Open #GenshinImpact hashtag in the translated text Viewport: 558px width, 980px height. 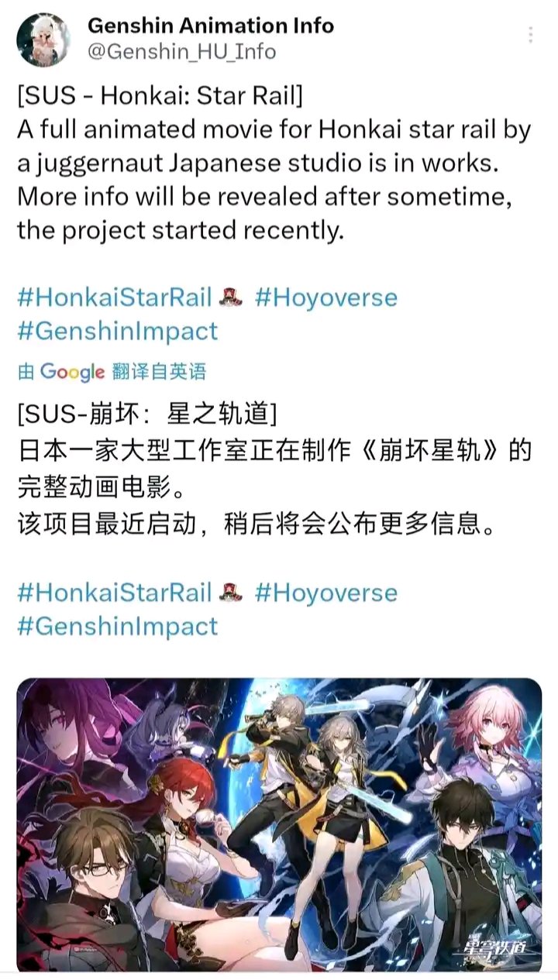(118, 626)
